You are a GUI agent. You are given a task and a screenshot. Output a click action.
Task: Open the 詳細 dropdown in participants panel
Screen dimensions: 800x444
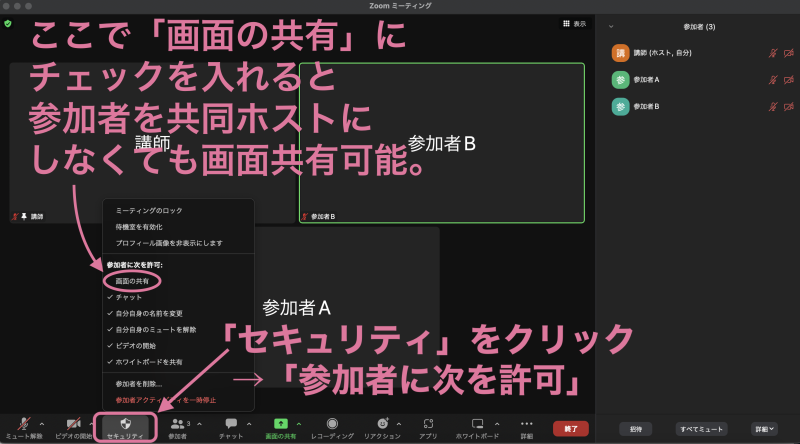tap(764, 429)
